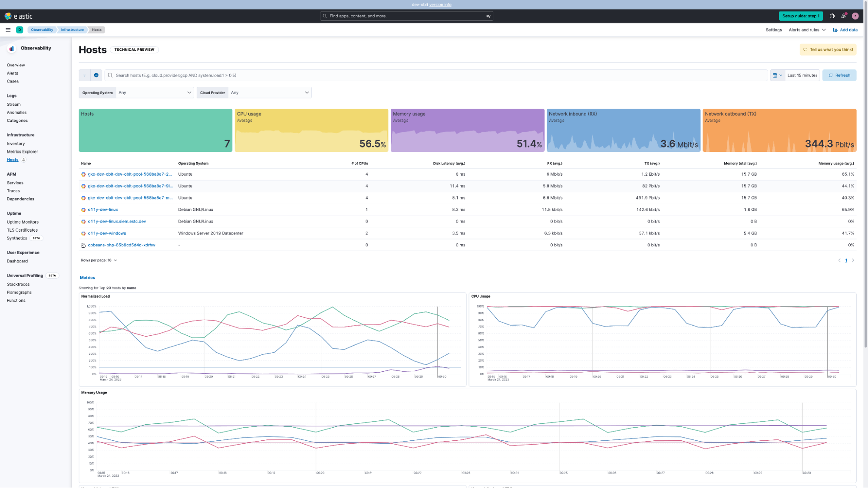This screenshot has height=488, width=868.
Task: Click the icon for opbeans-php host row
Action: [x=83, y=246]
